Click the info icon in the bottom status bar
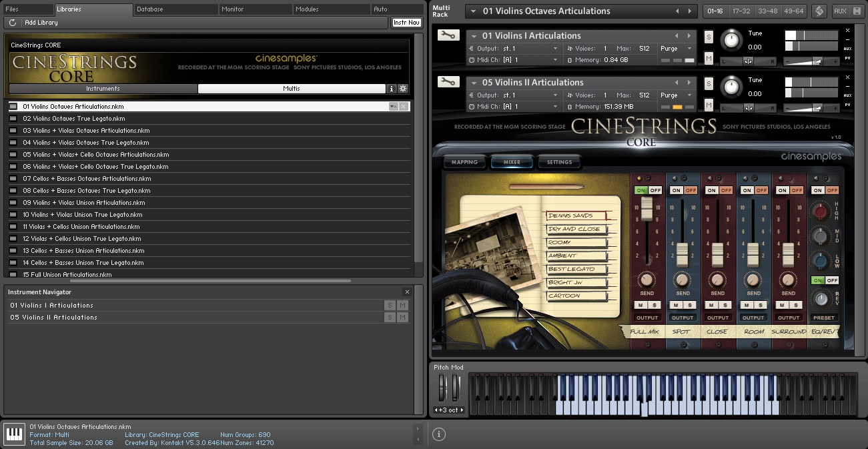Screen dimensions: 868x449 tap(438, 434)
